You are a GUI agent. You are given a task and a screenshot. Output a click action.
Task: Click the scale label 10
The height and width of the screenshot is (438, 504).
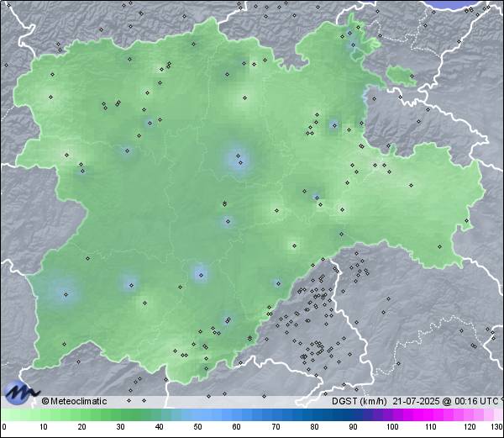tap(44, 427)
